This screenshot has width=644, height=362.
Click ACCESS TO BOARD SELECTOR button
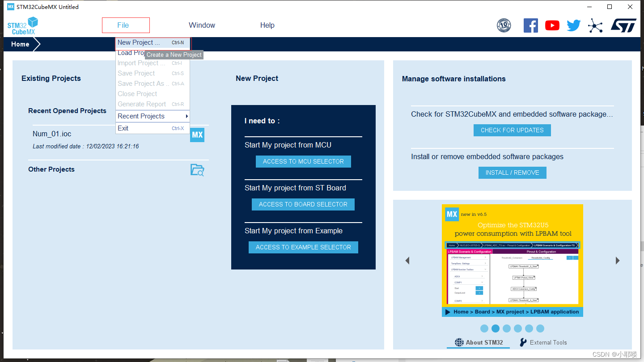coord(303,204)
